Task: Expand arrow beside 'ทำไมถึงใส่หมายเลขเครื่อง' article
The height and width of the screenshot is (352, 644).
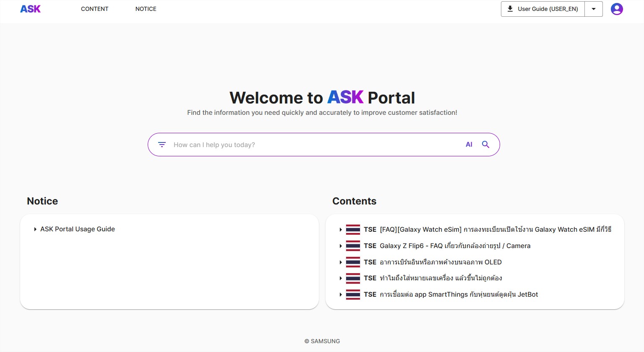Action: (x=341, y=278)
